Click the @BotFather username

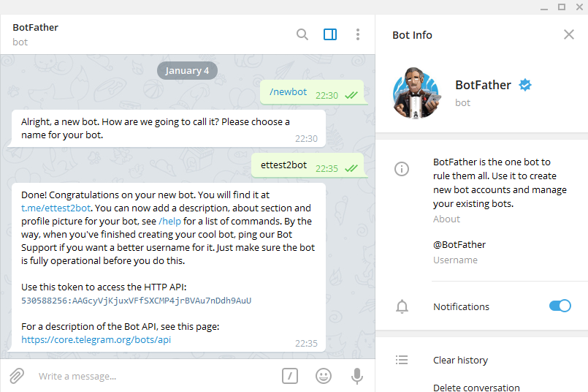[x=459, y=245]
